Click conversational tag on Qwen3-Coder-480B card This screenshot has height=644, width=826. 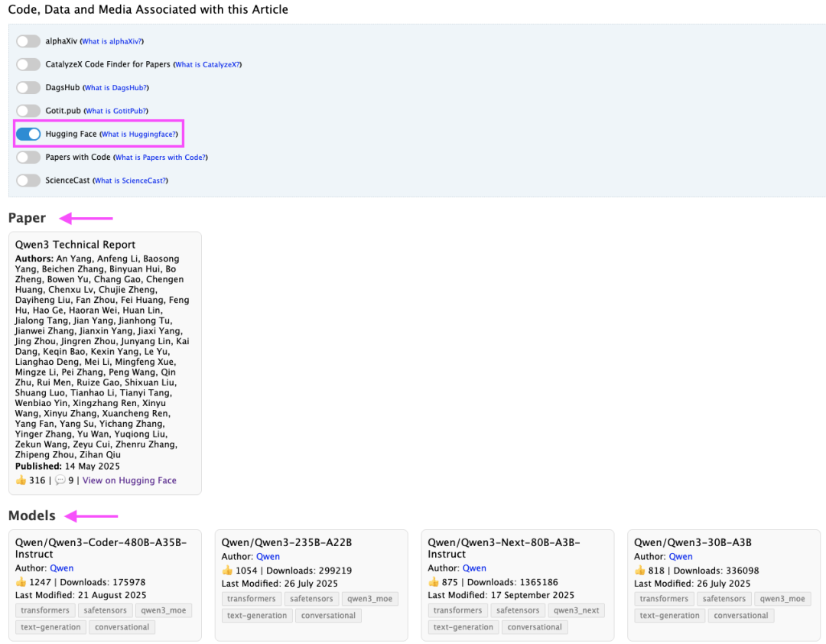click(x=122, y=627)
